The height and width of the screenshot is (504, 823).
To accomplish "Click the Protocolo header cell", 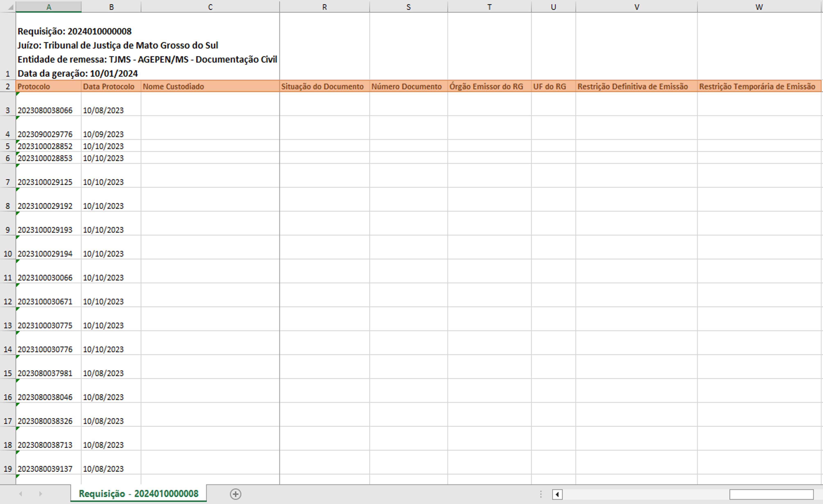I will (48, 86).
